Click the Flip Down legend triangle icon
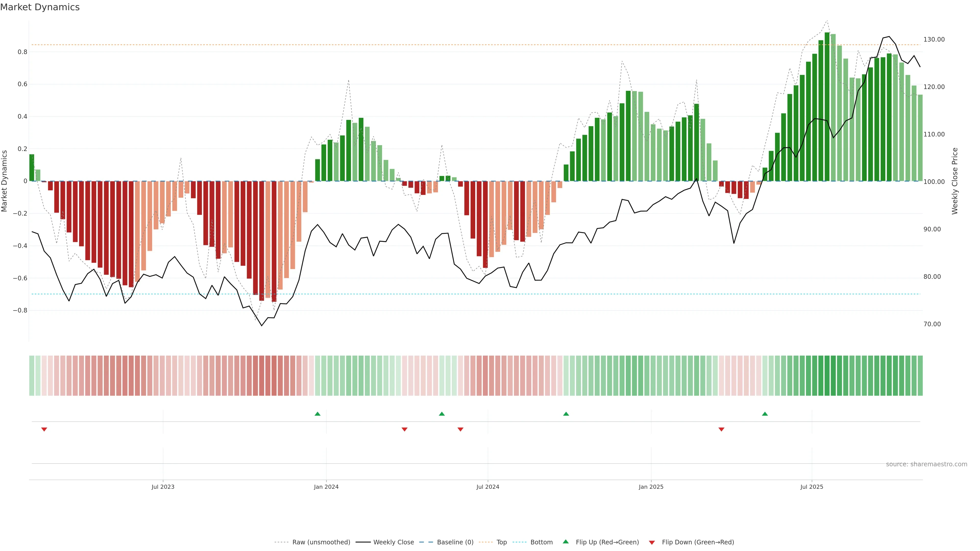The image size is (980, 551). click(652, 543)
